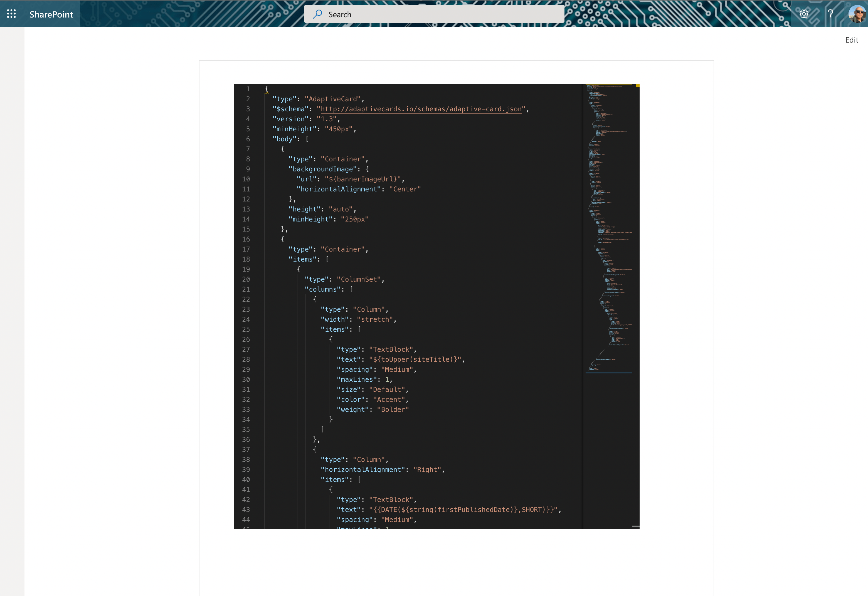Click the search magnifier icon

coord(317,14)
